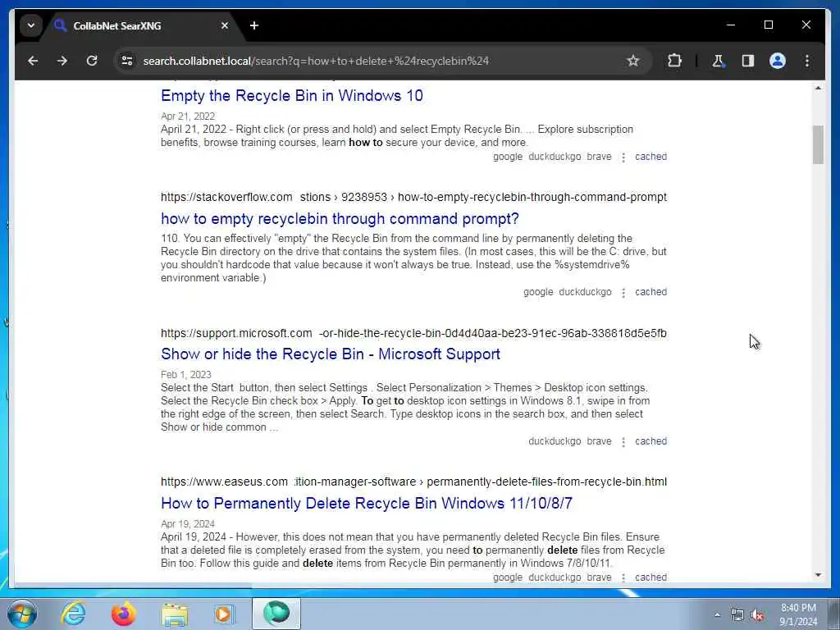The image size is (840, 630).
Task: Click the support.microsoft.com result URL
Action: 413,333
